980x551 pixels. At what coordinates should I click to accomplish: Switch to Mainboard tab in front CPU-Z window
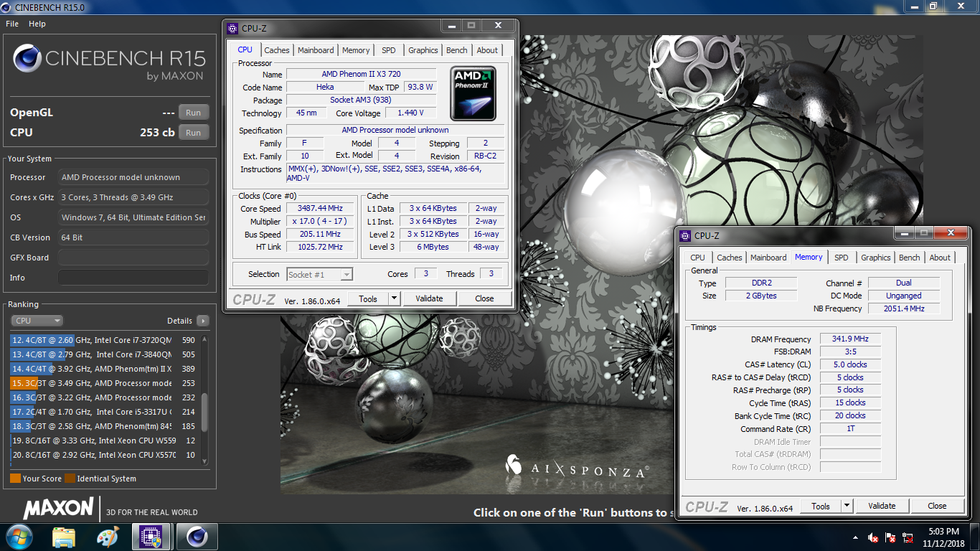point(316,50)
